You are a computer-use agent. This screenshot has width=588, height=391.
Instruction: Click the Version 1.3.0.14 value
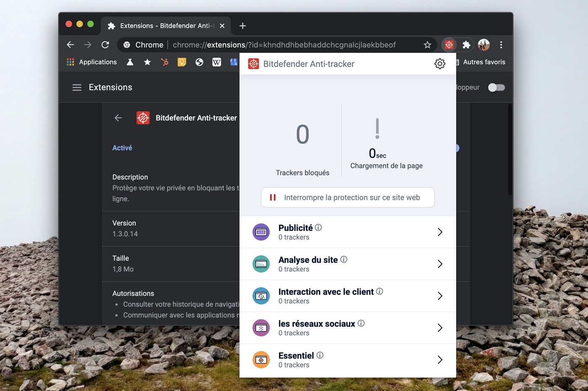point(125,234)
